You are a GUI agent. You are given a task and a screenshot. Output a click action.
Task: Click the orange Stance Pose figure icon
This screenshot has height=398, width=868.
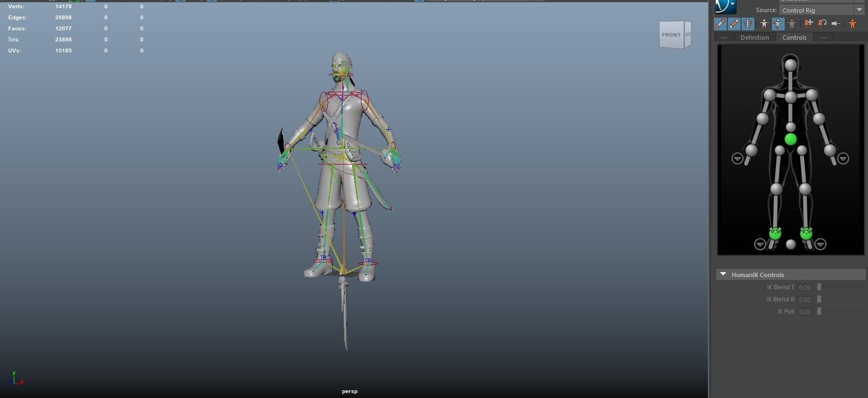click(x=853, y=24)
